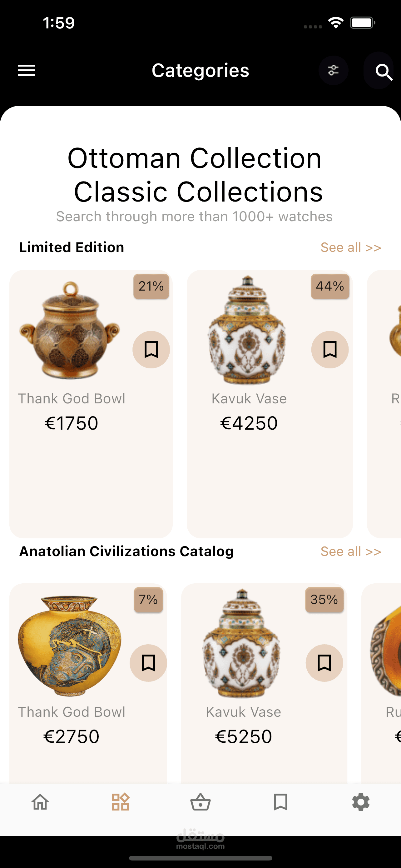Go to the Home tab
The image size is (401, 868).
[40, 802]
